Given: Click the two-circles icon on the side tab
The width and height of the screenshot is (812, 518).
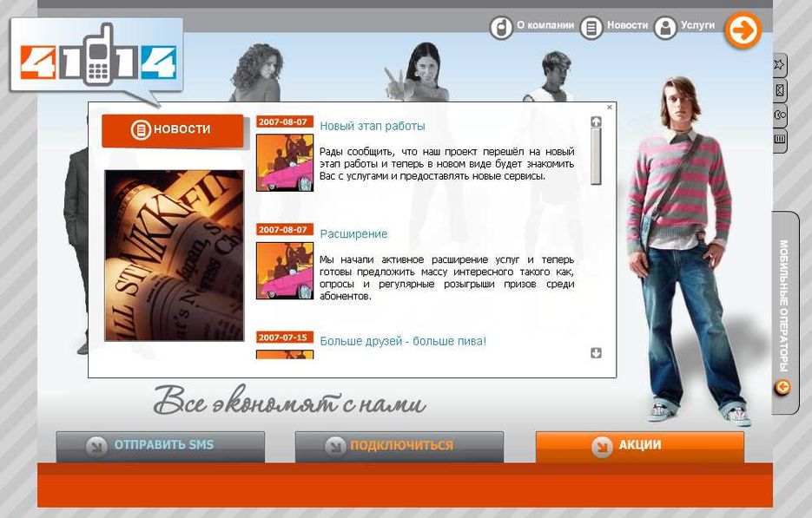Looking at the screenshot, I should coord(779,115).
